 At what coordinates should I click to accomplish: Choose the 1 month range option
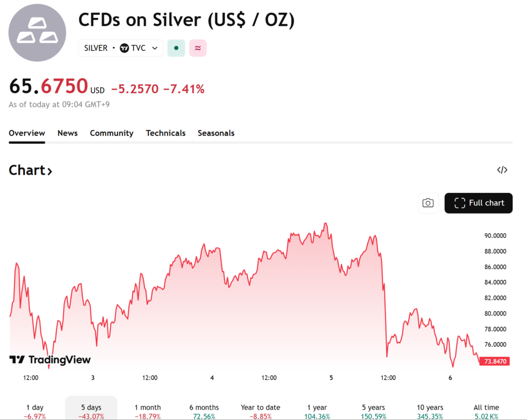coord(148,411)
